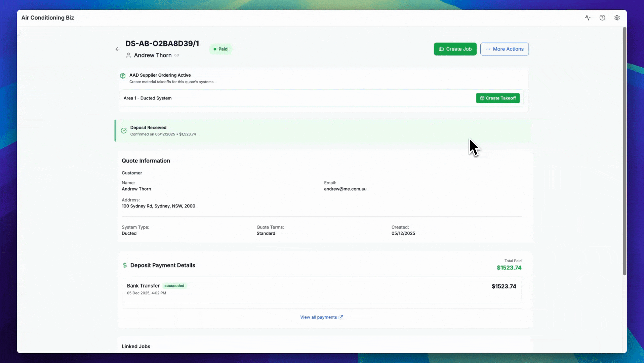Click the dollar icon beside Deposit Payment Details

[x=124, y=265]
